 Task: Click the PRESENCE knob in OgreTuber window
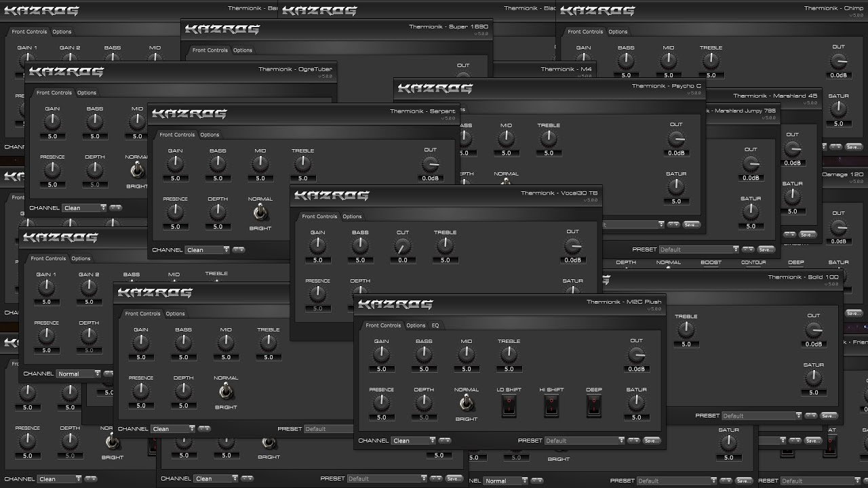(x=52, y=170)
